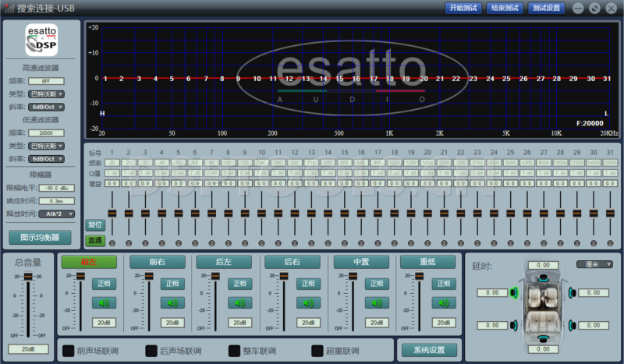Viewport: 624px width, 364px height.
Task: Enable 超重联调 checkbox
Action: click(317, 351)
